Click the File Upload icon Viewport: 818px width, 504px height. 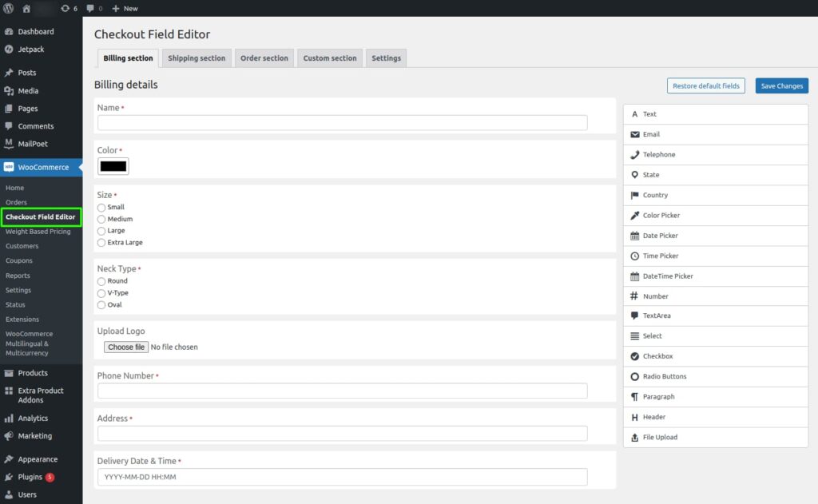[634, 438]
